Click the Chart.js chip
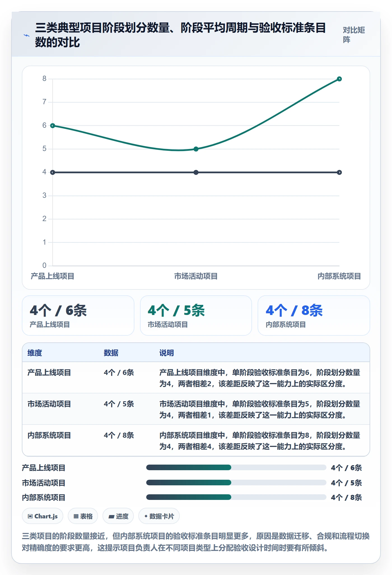This screenshot has width=392, height=575. point(43,516)
